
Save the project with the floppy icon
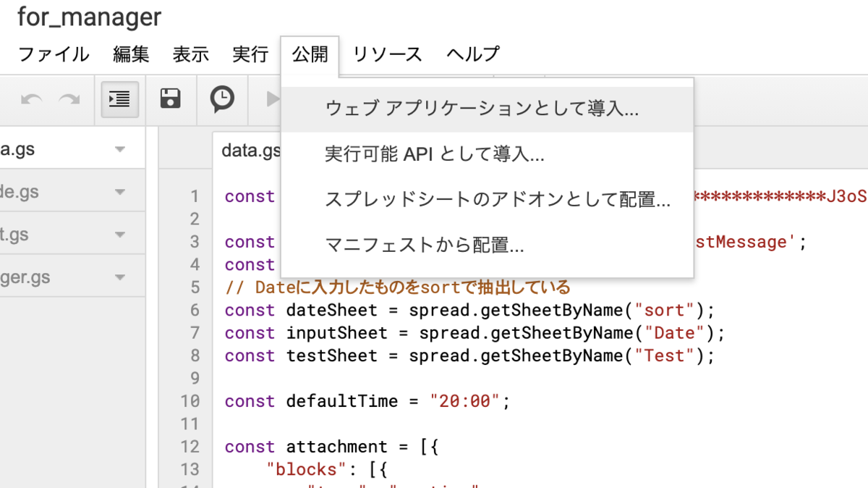tap(170, 98)
